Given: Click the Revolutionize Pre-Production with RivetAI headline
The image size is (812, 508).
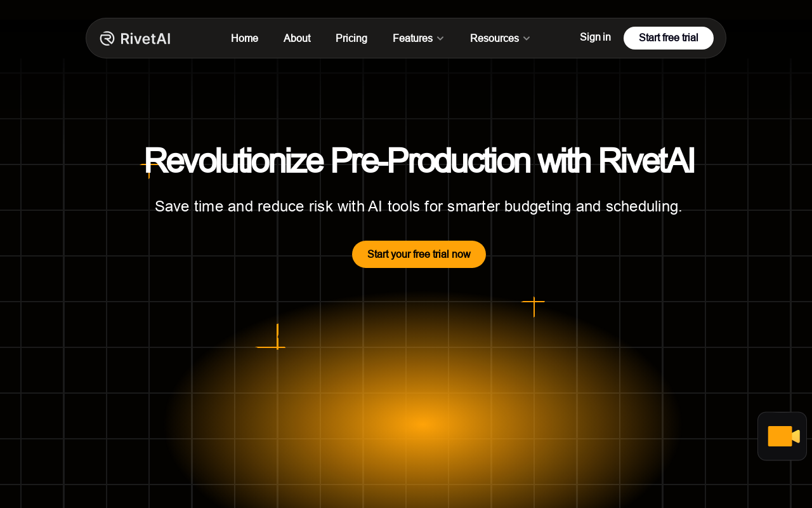Looking at the screenshot, I should point(419,161).
